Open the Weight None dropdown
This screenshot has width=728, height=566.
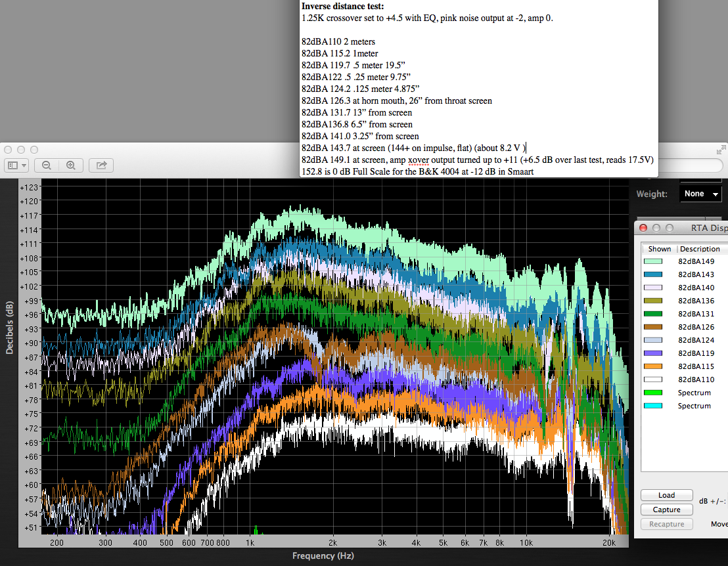pos(700,194)
